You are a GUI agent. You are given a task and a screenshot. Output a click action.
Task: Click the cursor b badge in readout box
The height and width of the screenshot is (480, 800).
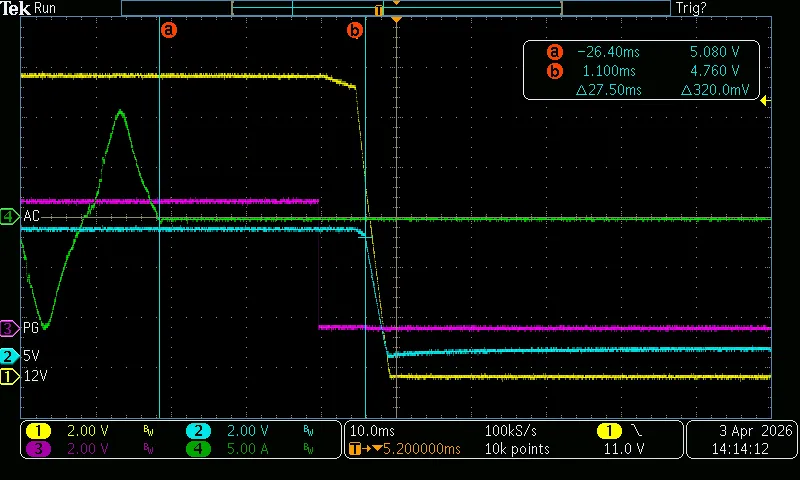point(555,71)
